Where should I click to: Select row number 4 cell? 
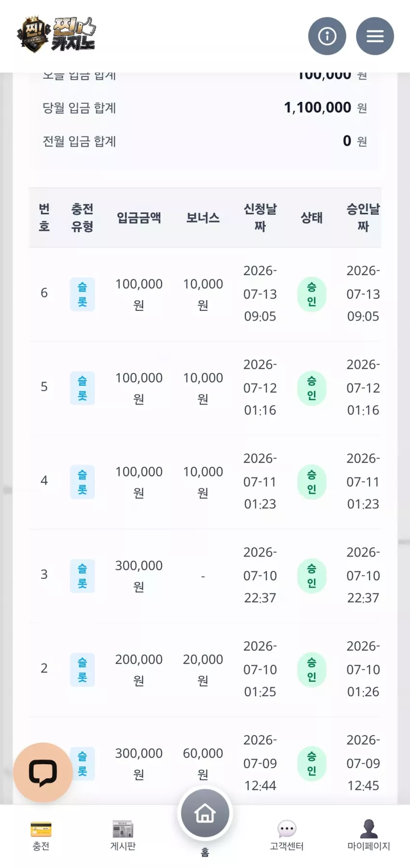(x=44, y=480)
